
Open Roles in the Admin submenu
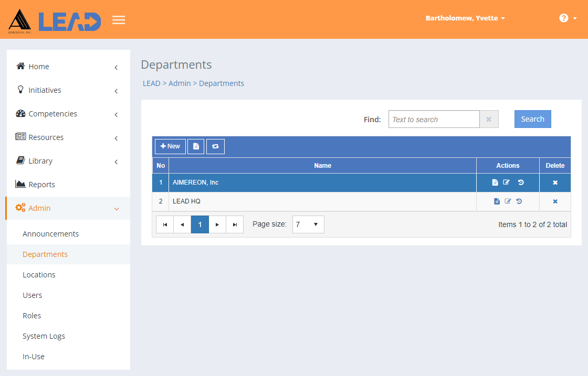tap(32, 316)
